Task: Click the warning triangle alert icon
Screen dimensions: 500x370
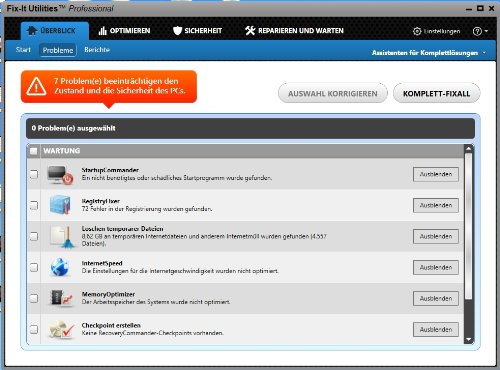Action: (x=36, y=86)
